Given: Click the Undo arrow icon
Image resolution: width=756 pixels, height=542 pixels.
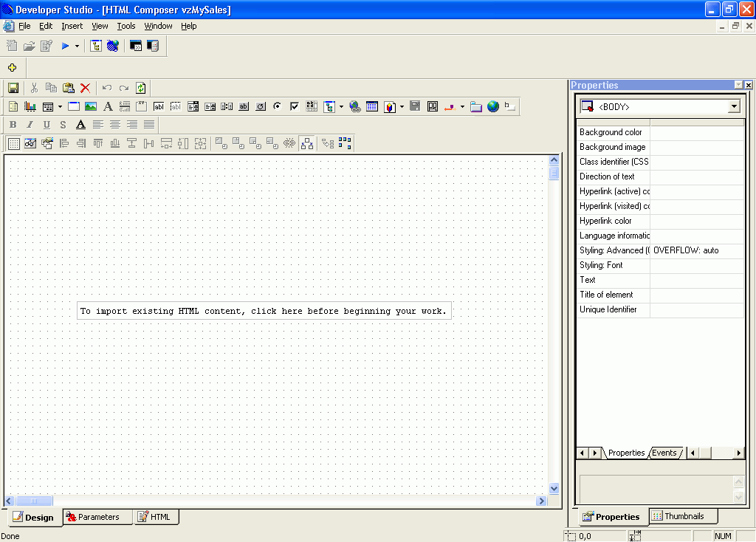Looking at the screenshot, I should 107,88.
